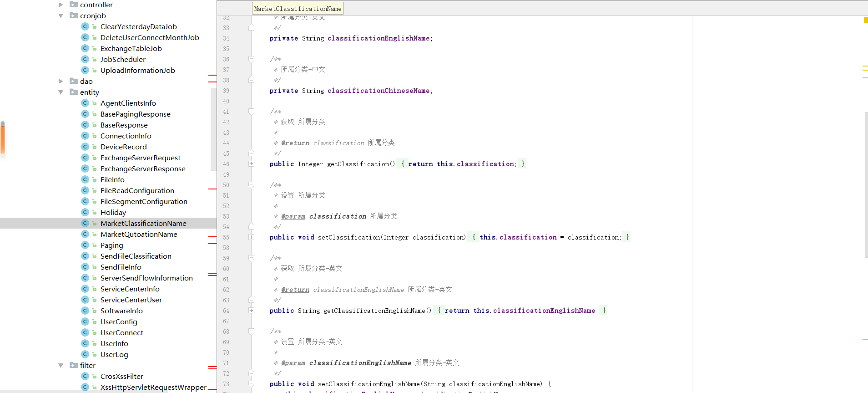Click class icon of FileInfo

pos(85,179)
